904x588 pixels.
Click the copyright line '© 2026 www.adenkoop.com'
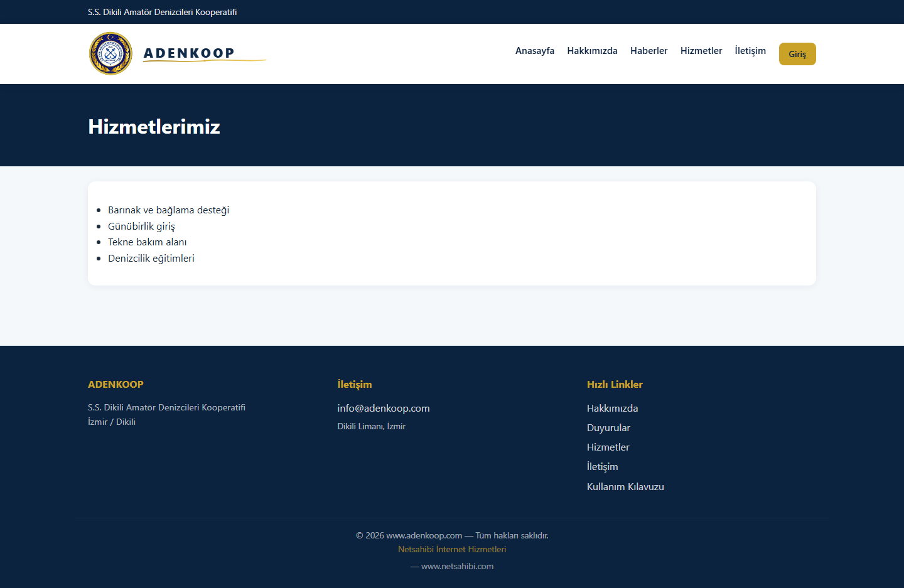point(409,535)
